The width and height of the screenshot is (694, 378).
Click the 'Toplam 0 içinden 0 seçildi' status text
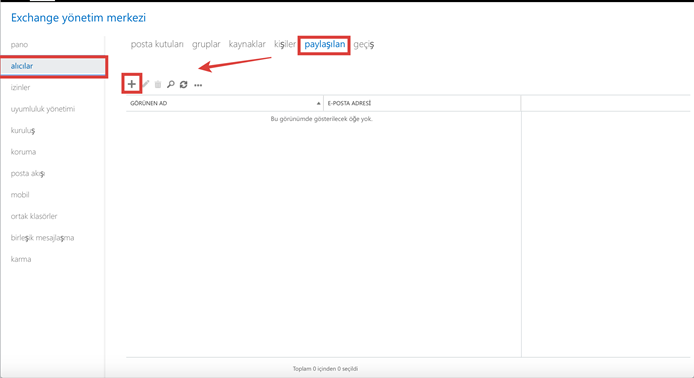pos(325,369)
